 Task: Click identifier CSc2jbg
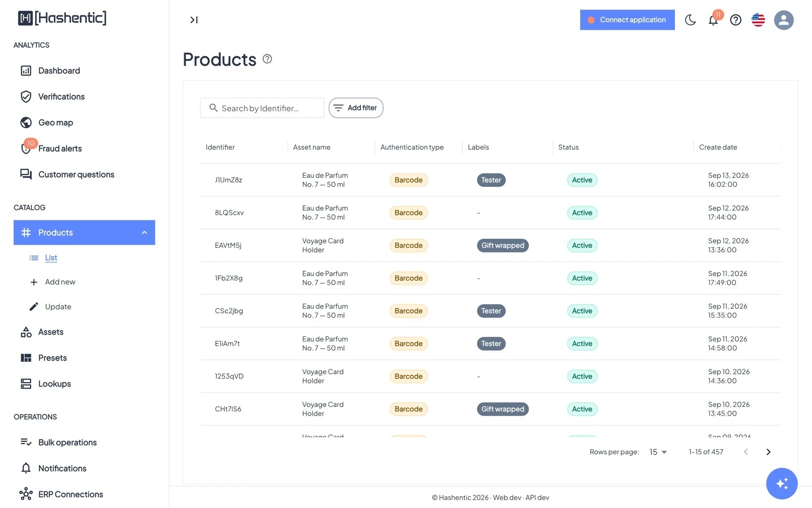(x=229, y=311)
